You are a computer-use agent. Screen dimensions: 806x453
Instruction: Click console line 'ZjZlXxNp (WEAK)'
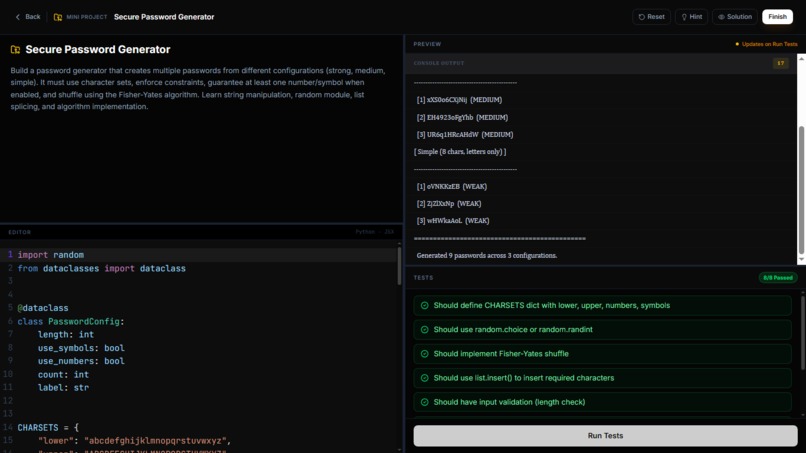[449, 204]
